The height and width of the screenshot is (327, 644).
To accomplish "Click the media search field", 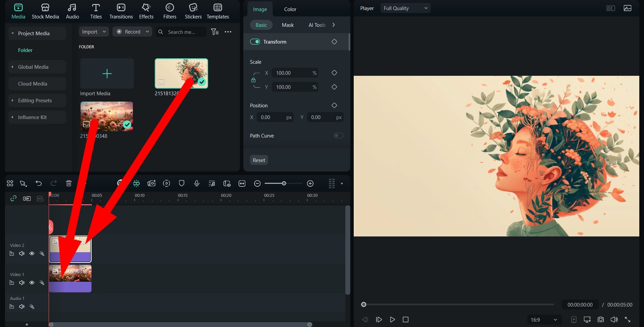I will [181, 32].
